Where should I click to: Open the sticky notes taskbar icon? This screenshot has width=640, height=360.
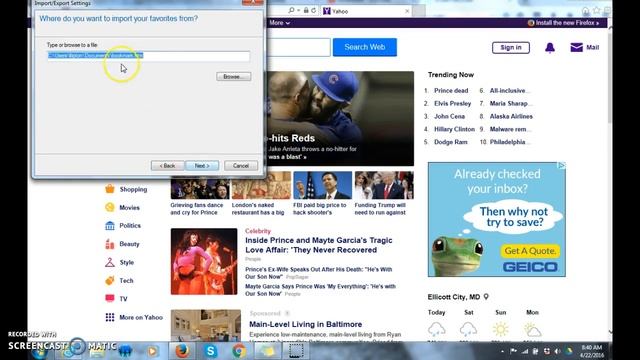point(268,351)
